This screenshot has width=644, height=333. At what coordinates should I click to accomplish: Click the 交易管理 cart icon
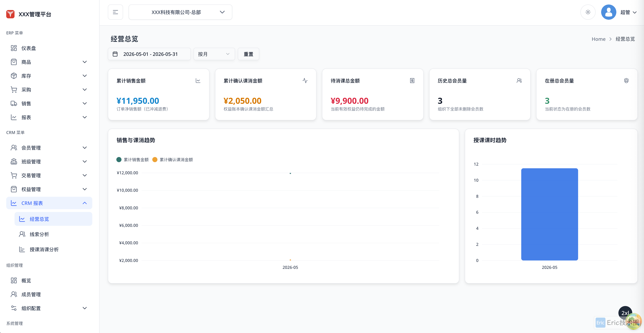tap(14, 175)
